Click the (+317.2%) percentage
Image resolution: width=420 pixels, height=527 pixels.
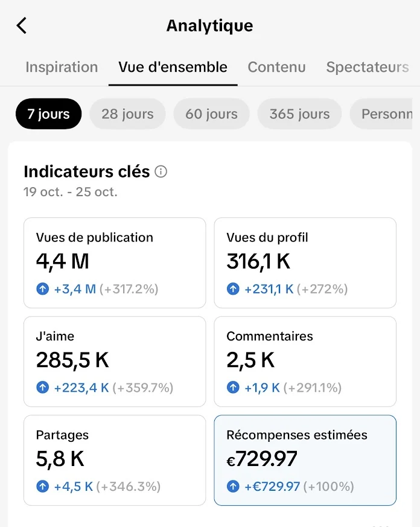tap(129, 289)
